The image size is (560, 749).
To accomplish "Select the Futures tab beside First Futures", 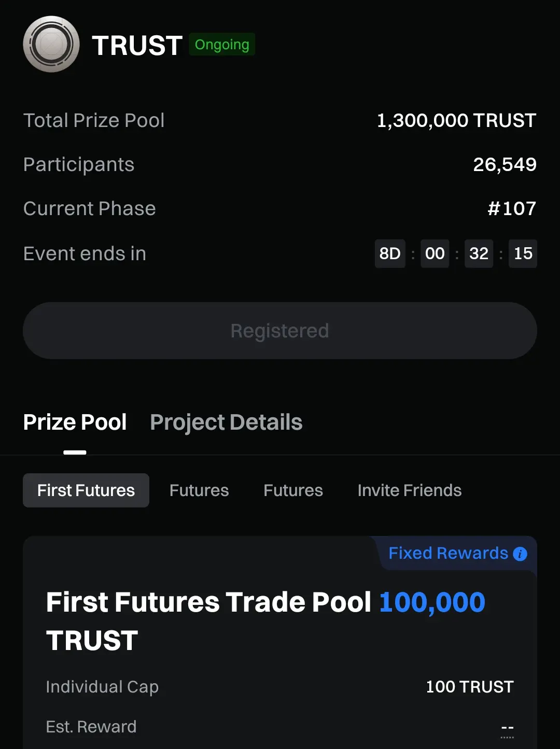I will pyautogui.click(x=199, y=490).
